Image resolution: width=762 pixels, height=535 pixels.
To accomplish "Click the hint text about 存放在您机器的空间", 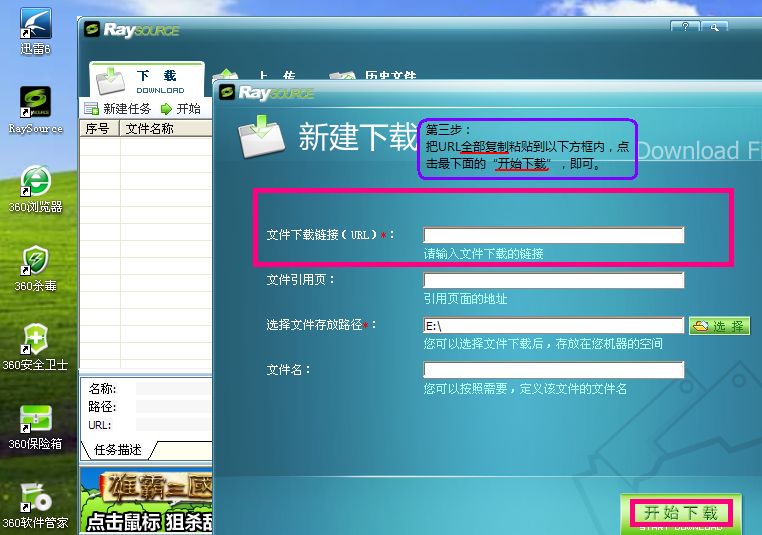I will [x=543, y=344].
